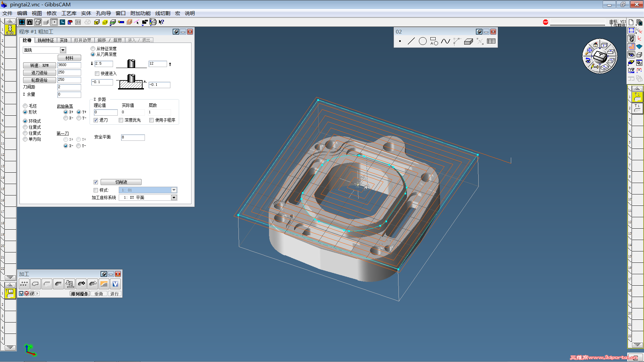The height and width of the screenshot is (362, 644).
Task: Open the table grid tool in 02 palette
Action: click(x=491, y=41)
